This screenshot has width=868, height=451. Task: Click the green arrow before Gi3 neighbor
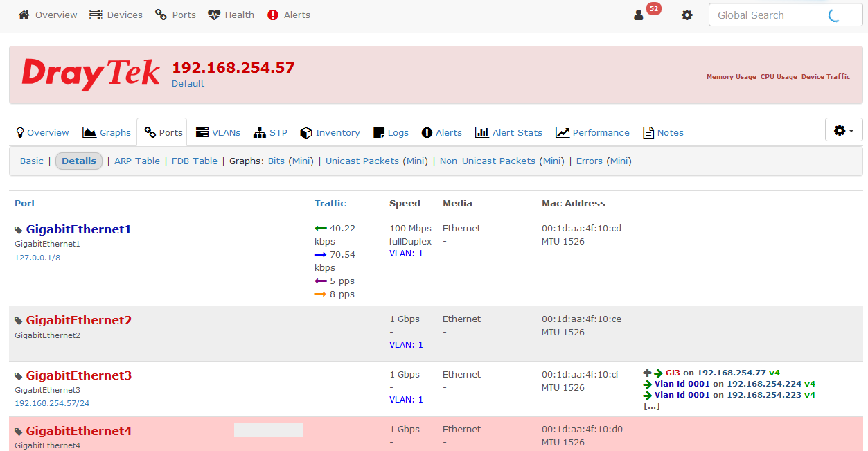pos(658,373)
